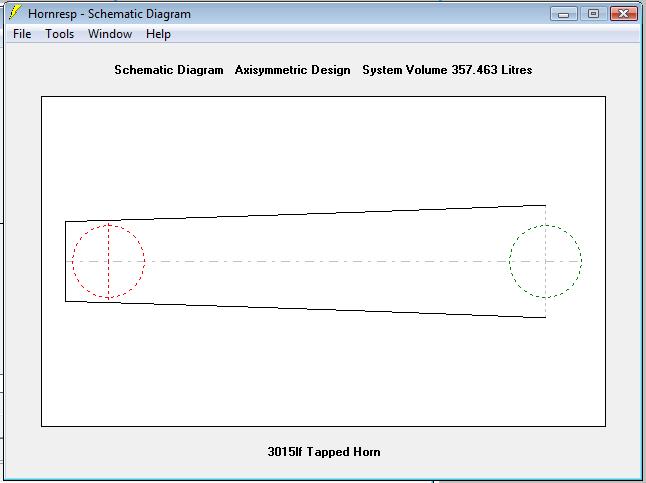Viewport: 646px width, 483px height.
Task: Click the window title 'Hornresp - Schematic Diagram'
Action: 110,14
